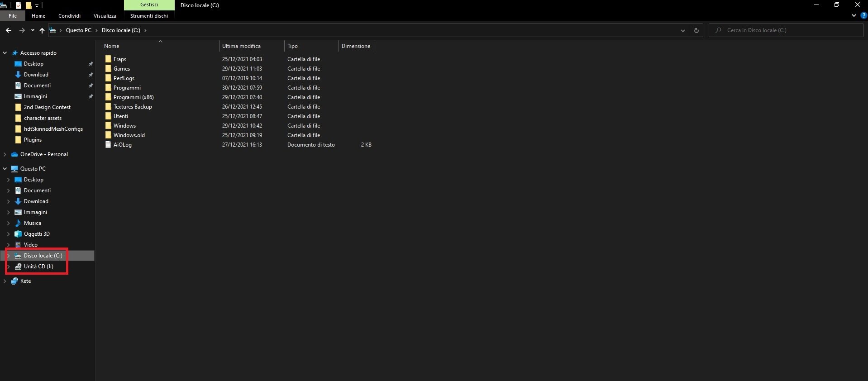Click the Back navigation arrow

tap(9, 30)
